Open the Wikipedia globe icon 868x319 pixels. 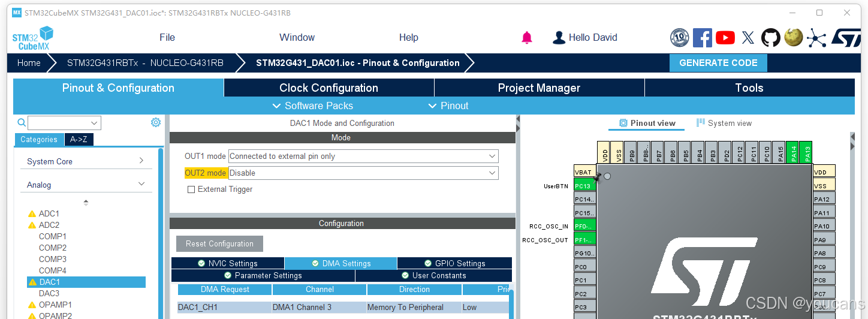pyautogui.click(x=794, y=38)
